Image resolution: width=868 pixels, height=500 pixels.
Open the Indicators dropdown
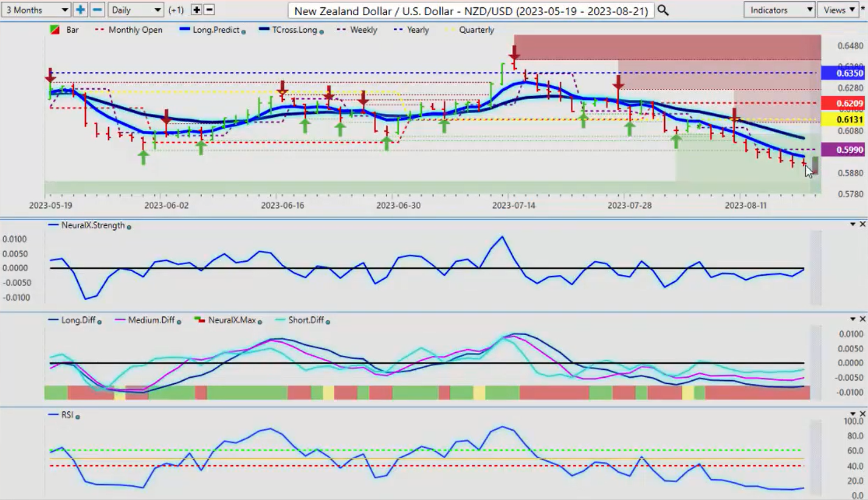pos(779,10)
